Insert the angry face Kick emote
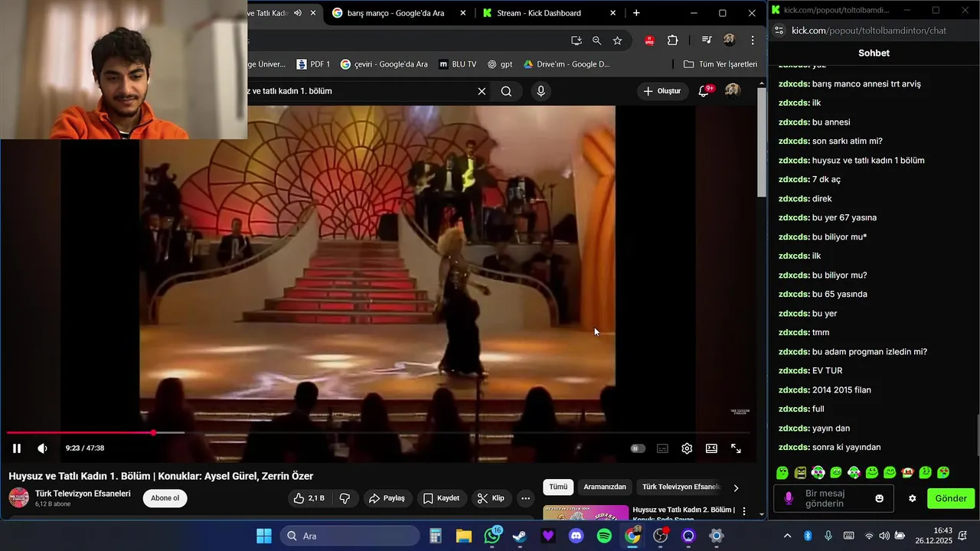The image size is (980, 551). click(x=800, y=473)
